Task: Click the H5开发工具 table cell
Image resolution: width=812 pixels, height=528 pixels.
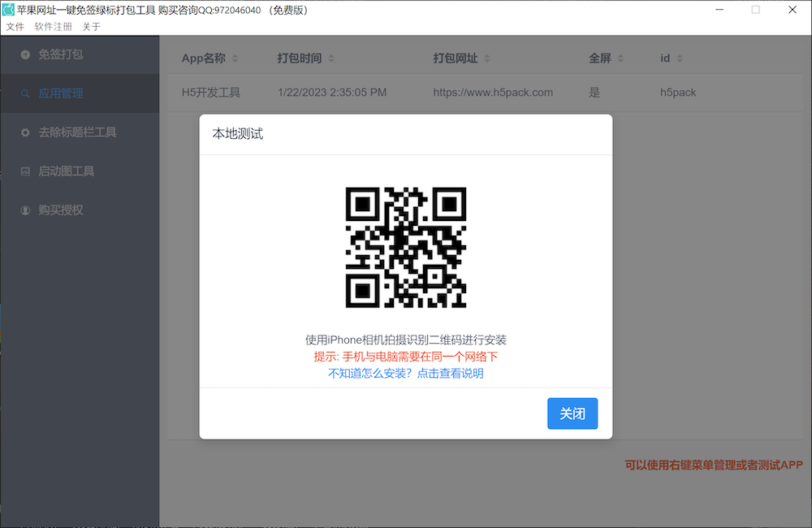Action: click(211, 93)
